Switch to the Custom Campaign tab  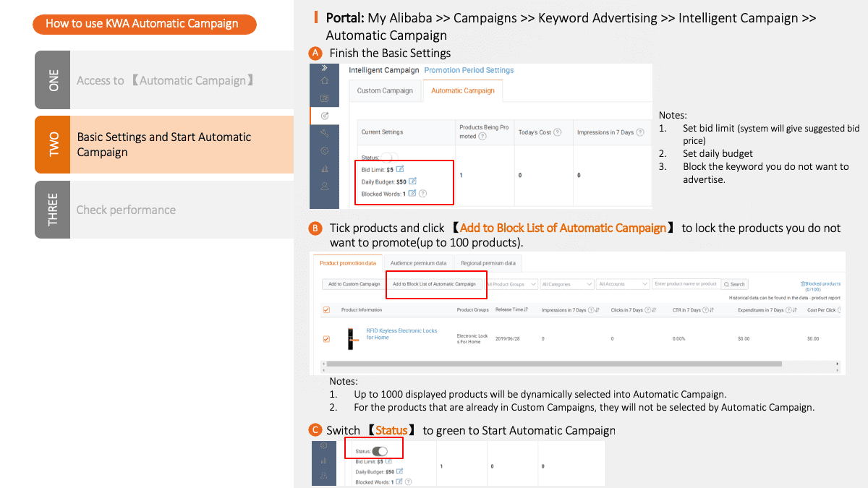385,91
